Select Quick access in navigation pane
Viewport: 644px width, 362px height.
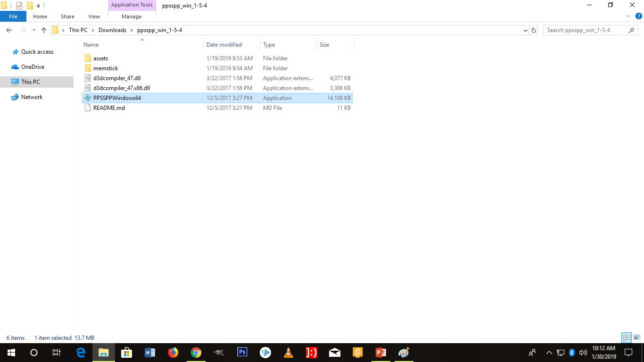pos(37,52)
